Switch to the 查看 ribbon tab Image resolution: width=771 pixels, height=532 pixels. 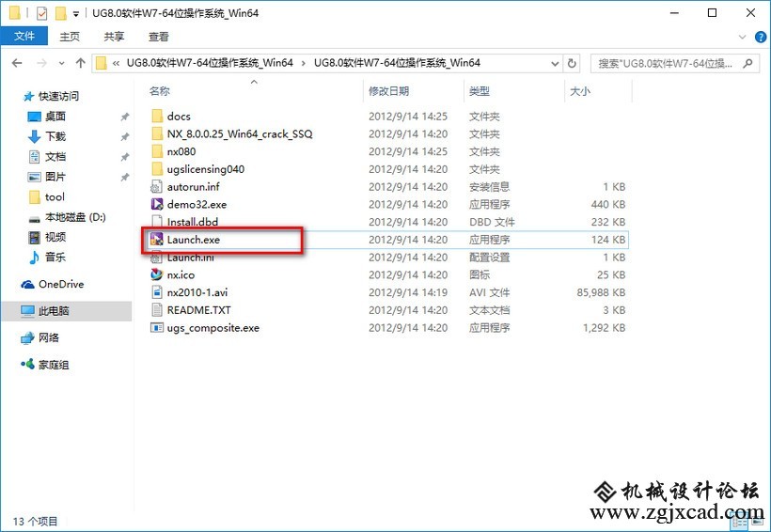coord(158,37)
